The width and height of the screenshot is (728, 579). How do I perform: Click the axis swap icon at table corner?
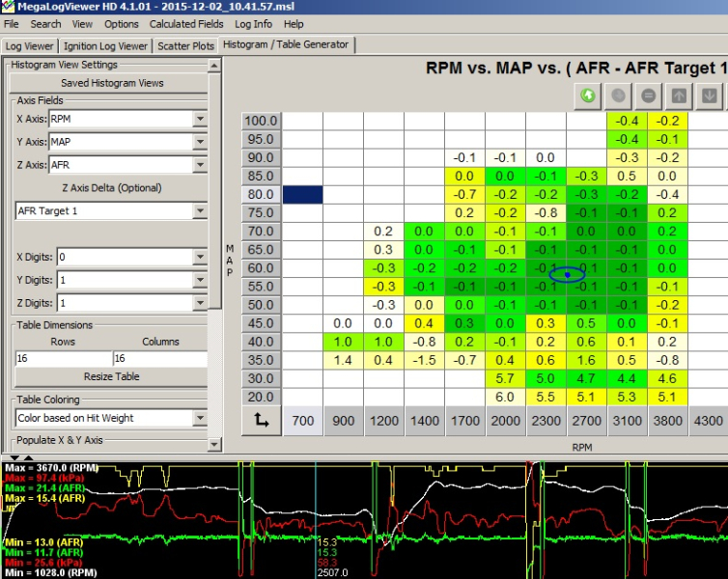point(261,420)
